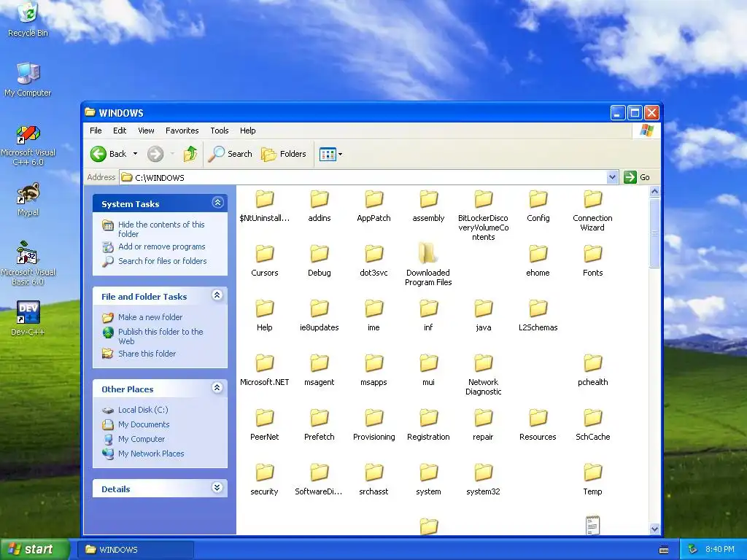The image size is (747, 560).
Task: Select Microsoft Visual C++ 6.0 shortcut
Action: (x=28, y=145)
